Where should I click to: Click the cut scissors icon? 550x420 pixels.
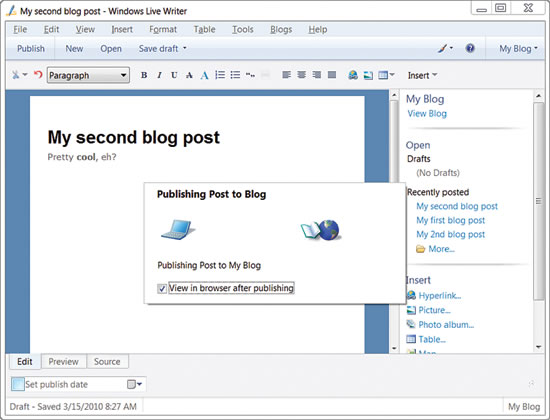click(16, 74)
